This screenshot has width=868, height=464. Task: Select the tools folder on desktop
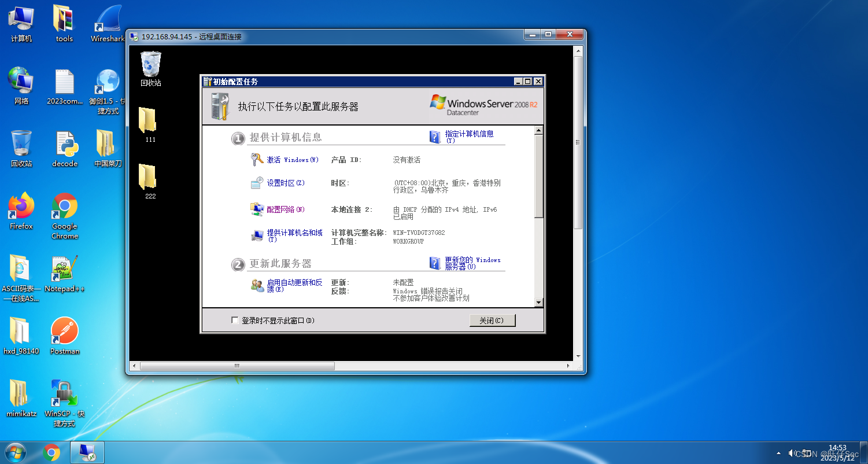pos(64,23)
